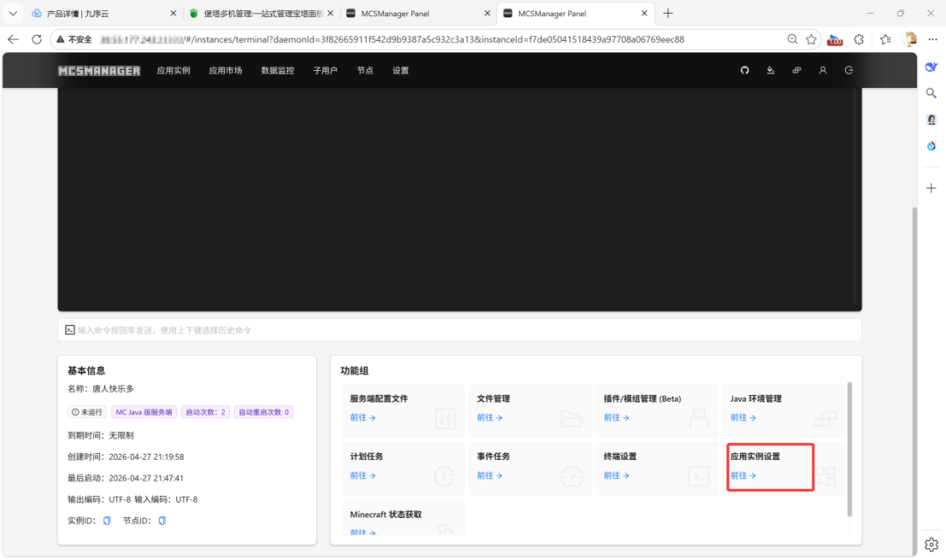Screen dimensions: 946x560
Task: Open a new browser tab with the plus button
Action: pos(668,14)
